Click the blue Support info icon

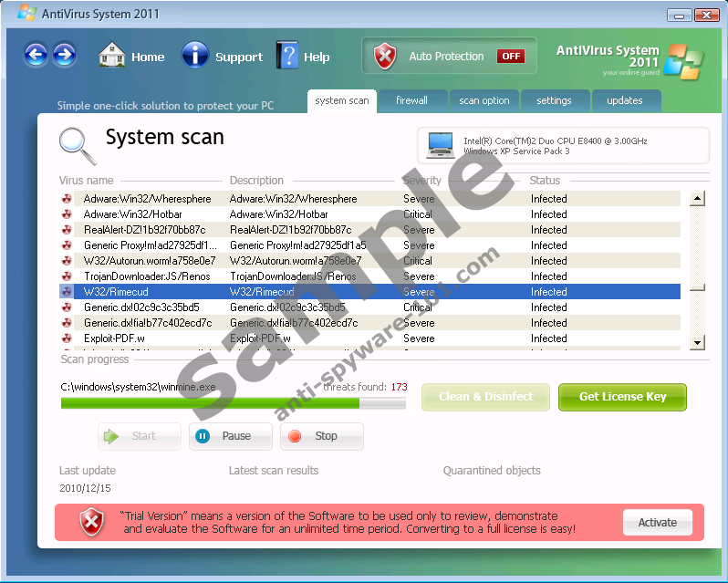tap(195, 56)
